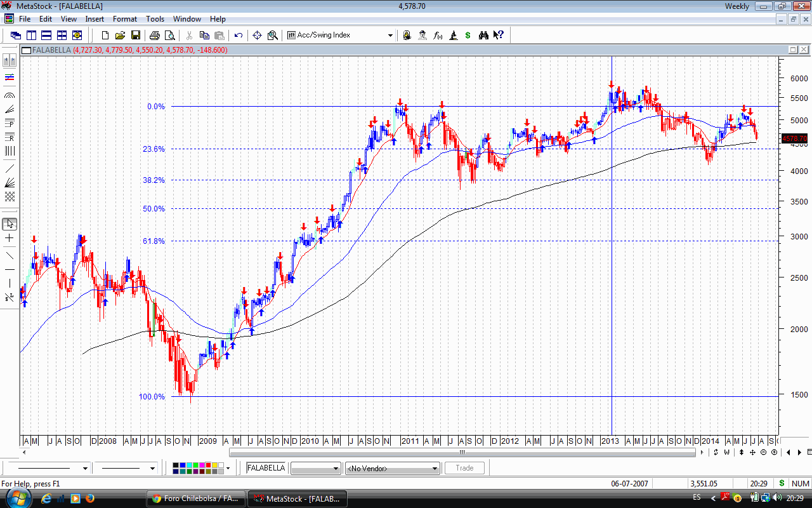Click the zoom magnifier toolbar icon
This screenshot has height=508, width=812.
point(273,35)
